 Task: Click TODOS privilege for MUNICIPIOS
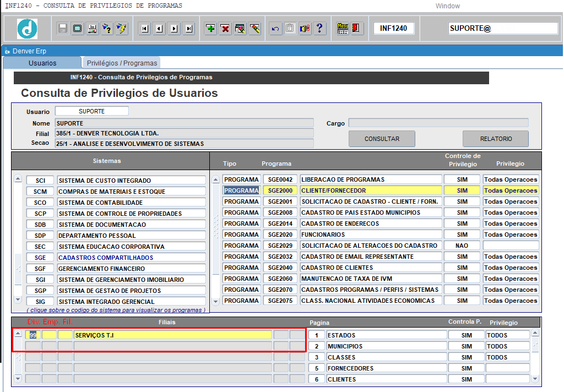pyautogui.click(x=507, y=346)
